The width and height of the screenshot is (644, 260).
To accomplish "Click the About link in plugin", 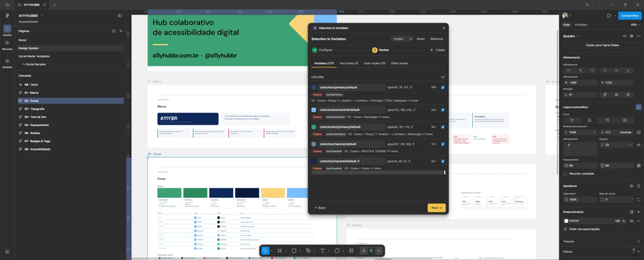I will [x=421, y=38].
